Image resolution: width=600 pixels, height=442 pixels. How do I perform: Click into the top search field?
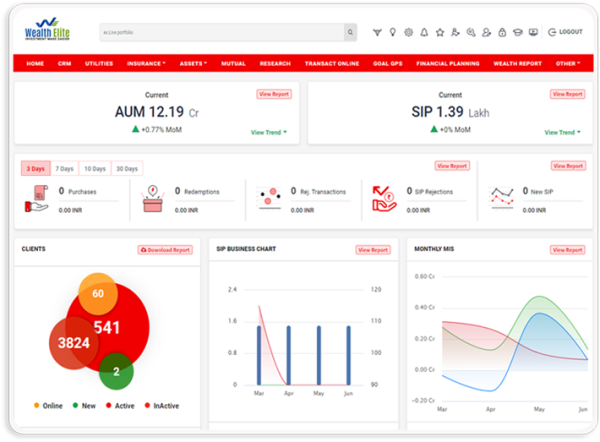pyautogui.click(x=220, y=32)
